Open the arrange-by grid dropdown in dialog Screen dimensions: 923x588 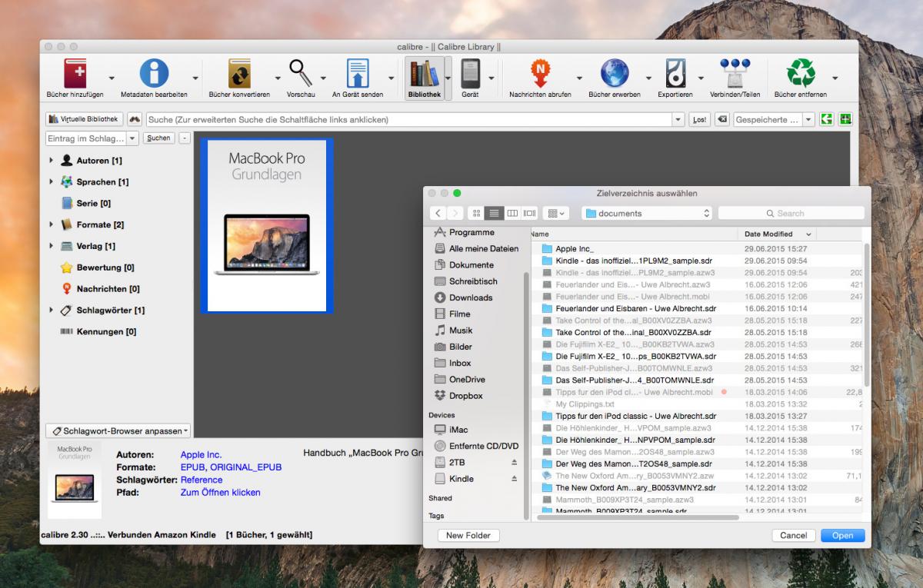pyautogui.click(x=555, y=213)
